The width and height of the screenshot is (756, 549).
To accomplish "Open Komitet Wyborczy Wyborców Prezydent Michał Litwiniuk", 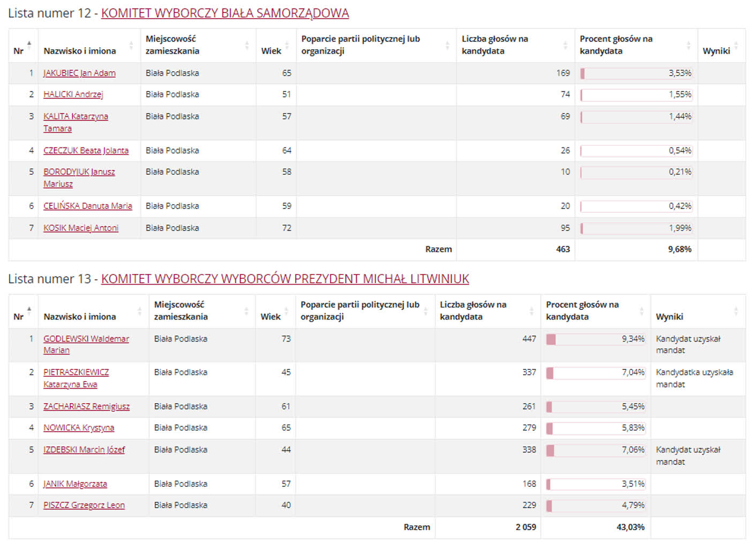I will point(285,279).
